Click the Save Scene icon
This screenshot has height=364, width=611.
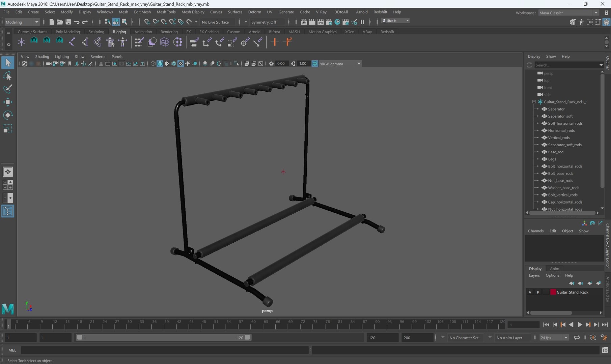[x=68, y=22]
